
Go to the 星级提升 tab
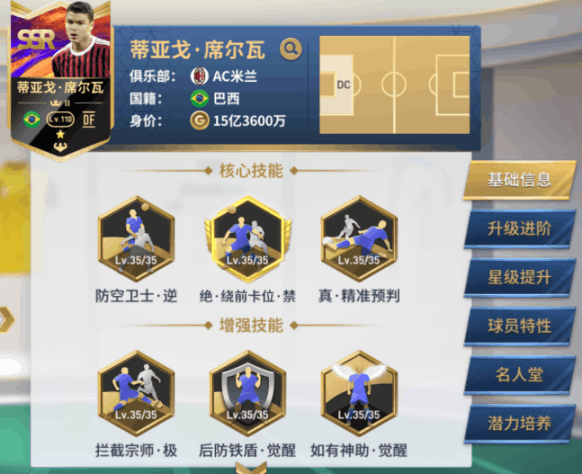(x=519, y=278)
